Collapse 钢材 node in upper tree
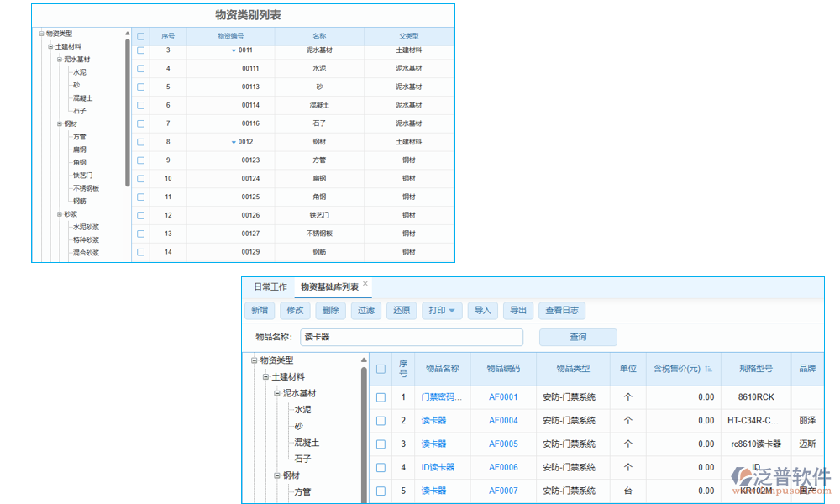 click(x=59, y=124)
